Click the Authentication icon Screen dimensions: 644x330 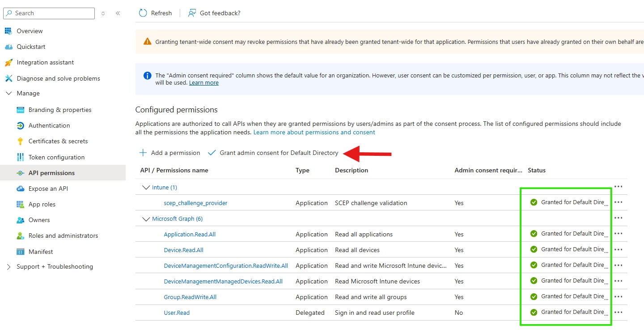[20, 125]
